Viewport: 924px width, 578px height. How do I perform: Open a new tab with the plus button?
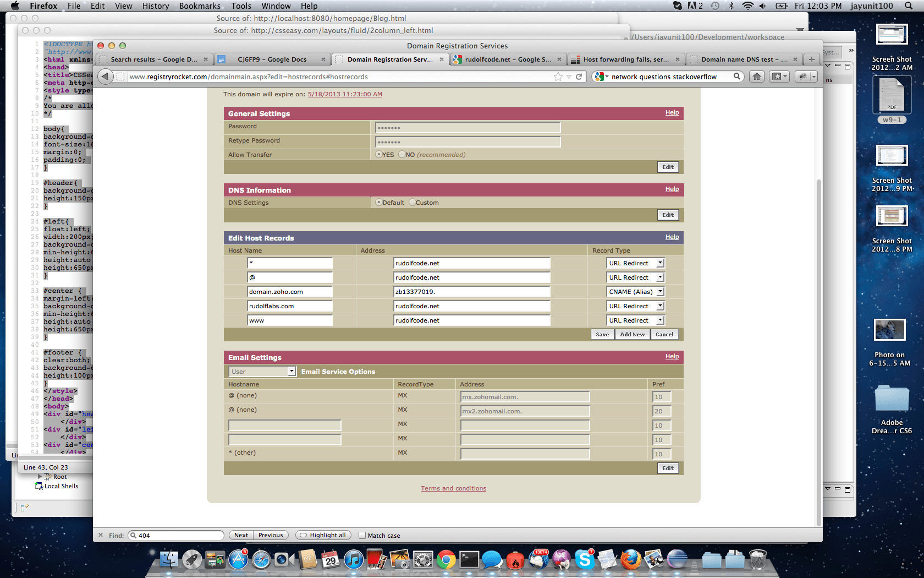point(811,59)
